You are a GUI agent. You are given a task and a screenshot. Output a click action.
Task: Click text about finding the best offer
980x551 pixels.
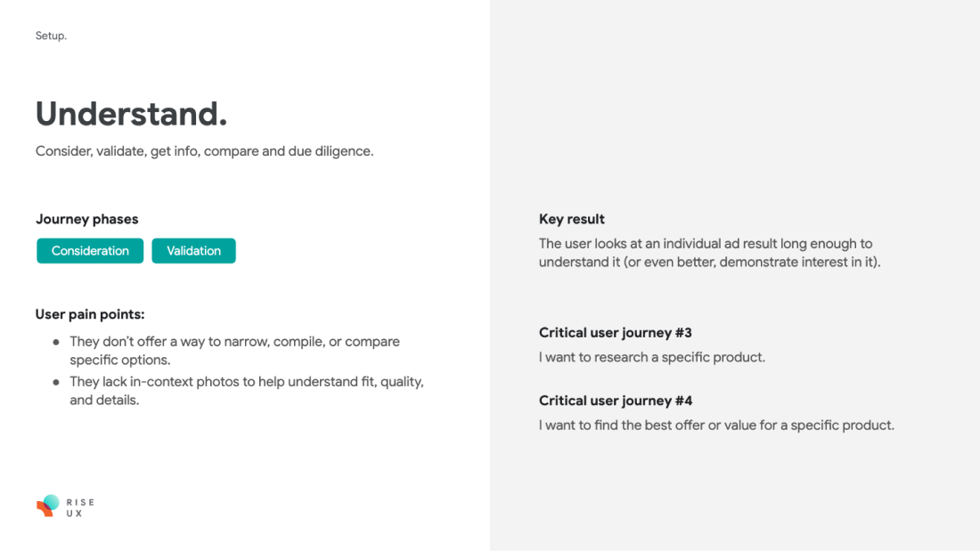[x=716, y=425]
